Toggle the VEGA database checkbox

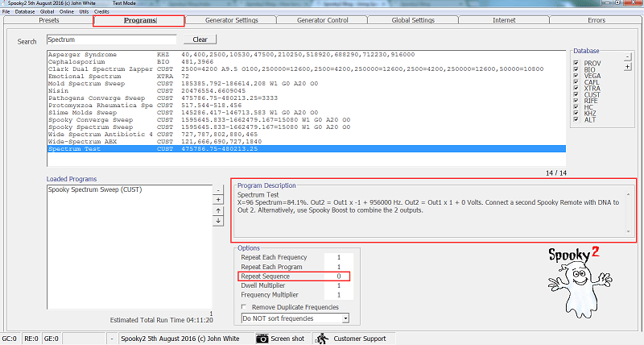(576, 76)
